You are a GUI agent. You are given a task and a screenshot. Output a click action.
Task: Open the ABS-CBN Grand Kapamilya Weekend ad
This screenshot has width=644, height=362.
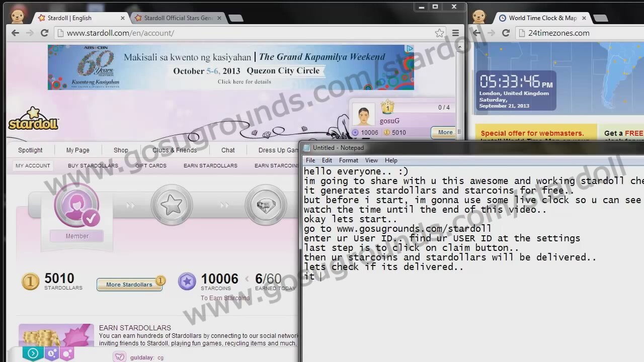click(230, 67)
